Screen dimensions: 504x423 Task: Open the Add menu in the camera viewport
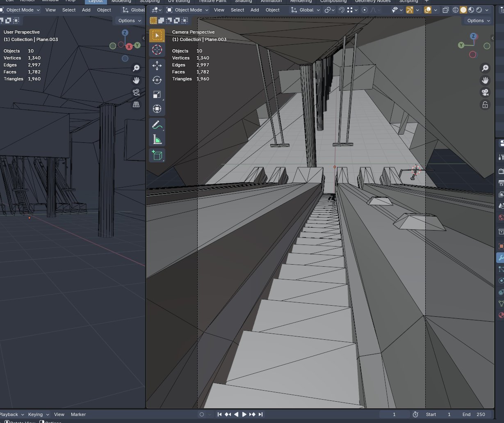click(255, 10)
